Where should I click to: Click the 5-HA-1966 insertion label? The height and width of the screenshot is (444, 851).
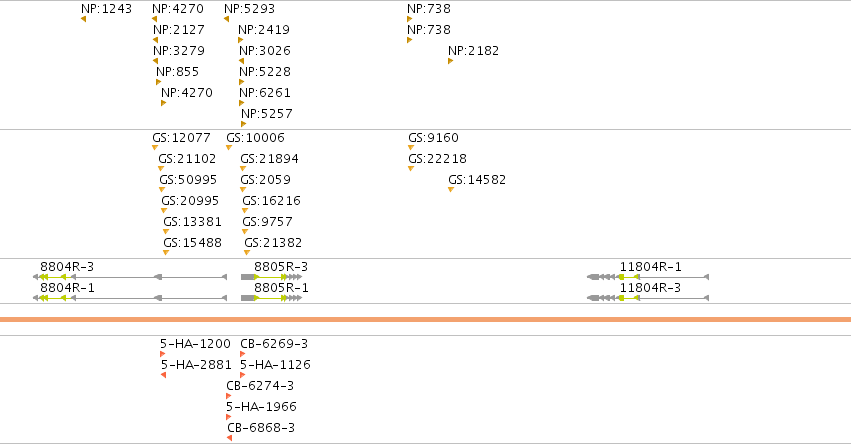262,407
